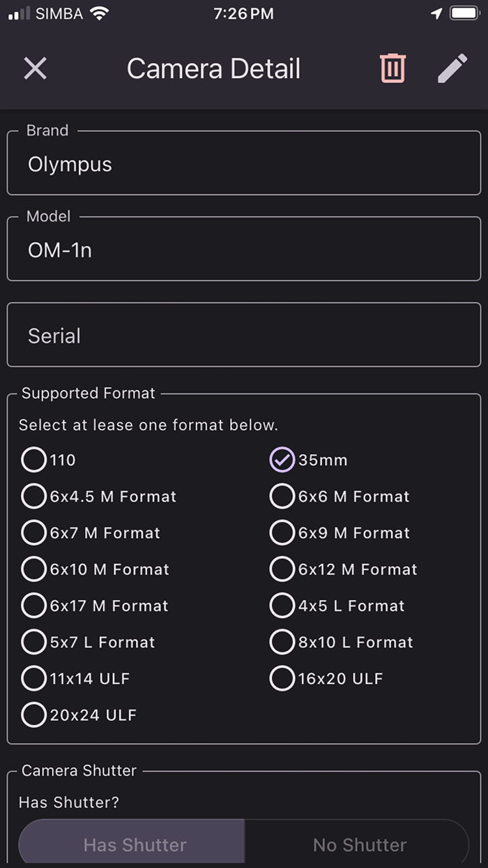
Task: Close the Camera Detail screen
Action: pos(35,68)
